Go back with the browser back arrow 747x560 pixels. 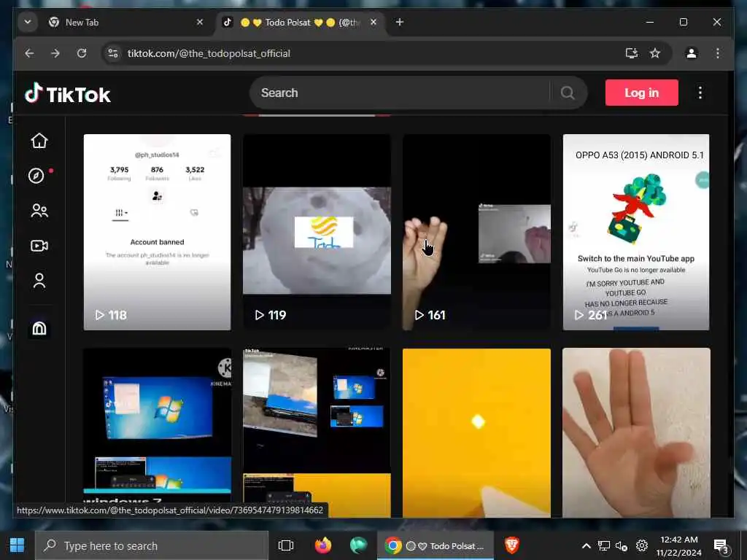click(x=29, y=53)
